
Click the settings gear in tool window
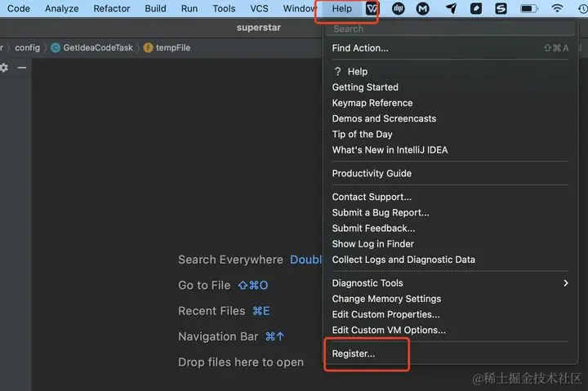[4, 68]
